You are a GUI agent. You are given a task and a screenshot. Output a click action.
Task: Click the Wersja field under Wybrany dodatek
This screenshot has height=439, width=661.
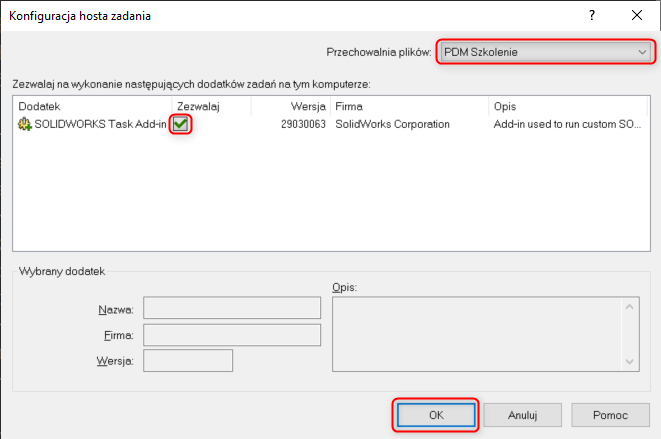click(x=188, y=360)
